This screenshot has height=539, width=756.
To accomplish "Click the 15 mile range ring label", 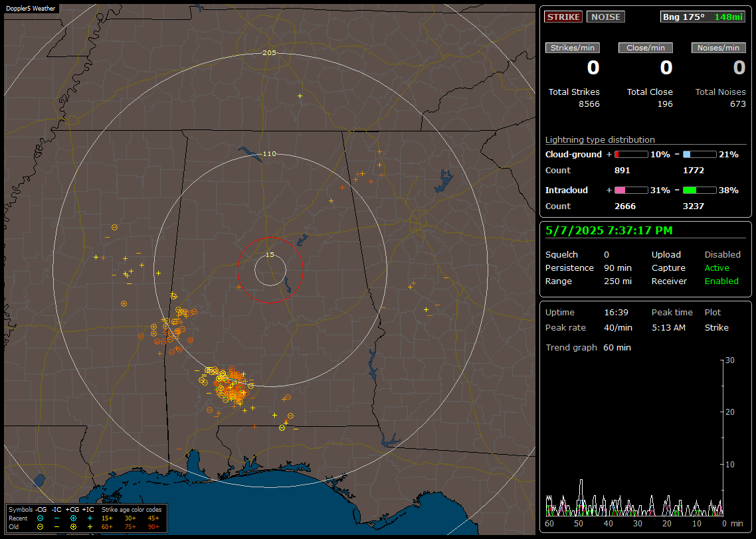I will 270,255.
